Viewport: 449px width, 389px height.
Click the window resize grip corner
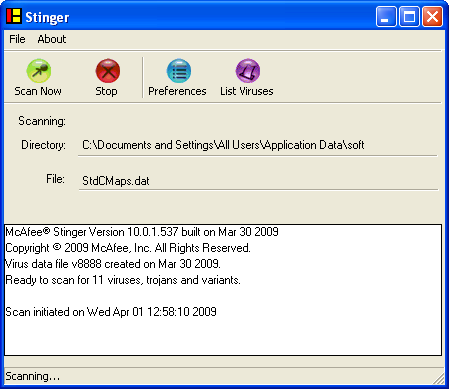click(x=439, y=379)
